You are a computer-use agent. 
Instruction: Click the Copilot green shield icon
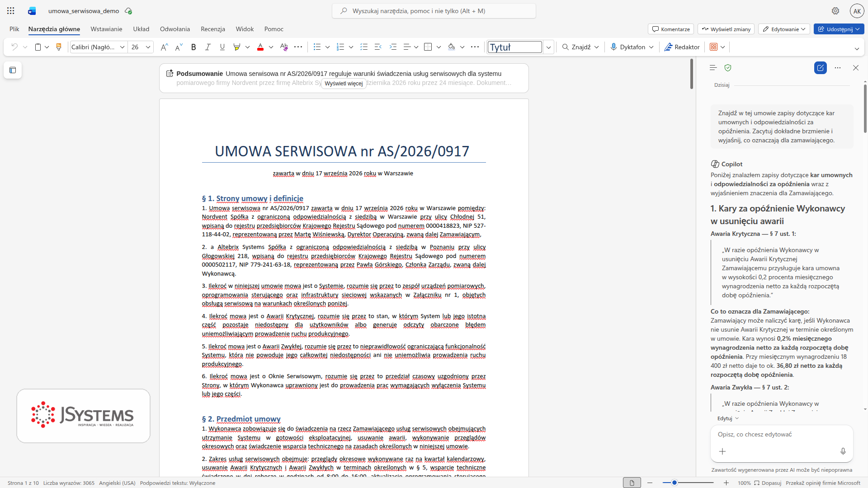click(728, 68)
